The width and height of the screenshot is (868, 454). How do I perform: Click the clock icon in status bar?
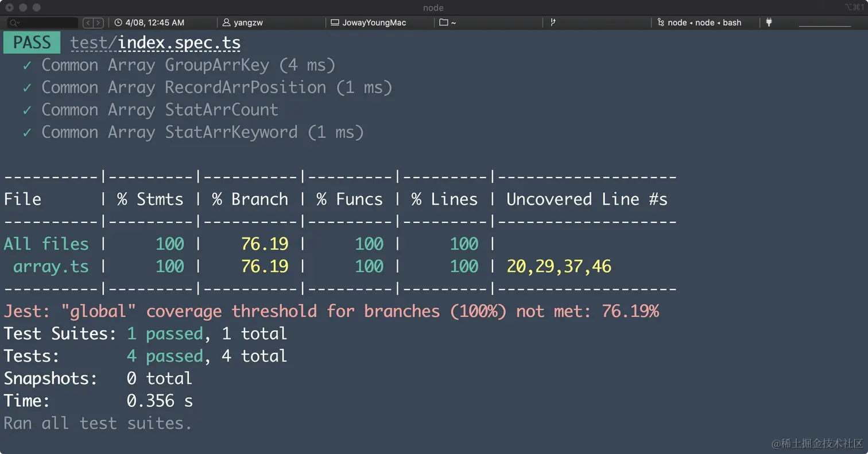coord(118,23)
